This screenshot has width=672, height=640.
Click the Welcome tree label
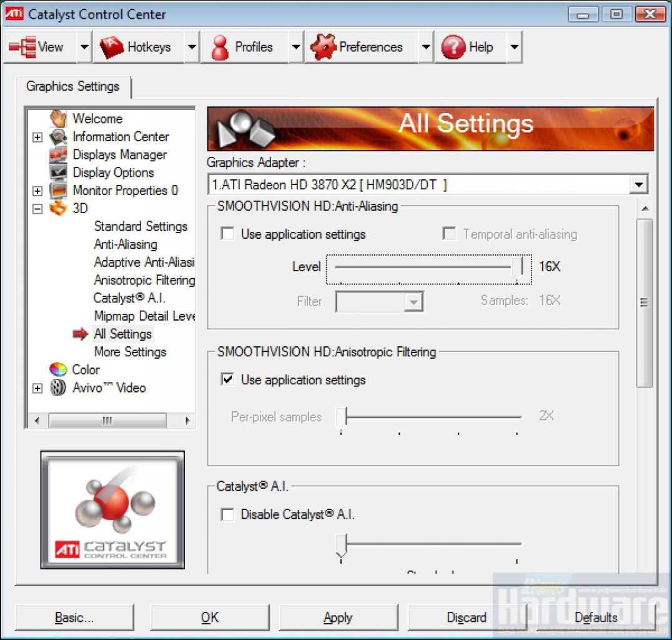[x=97, y=118]
